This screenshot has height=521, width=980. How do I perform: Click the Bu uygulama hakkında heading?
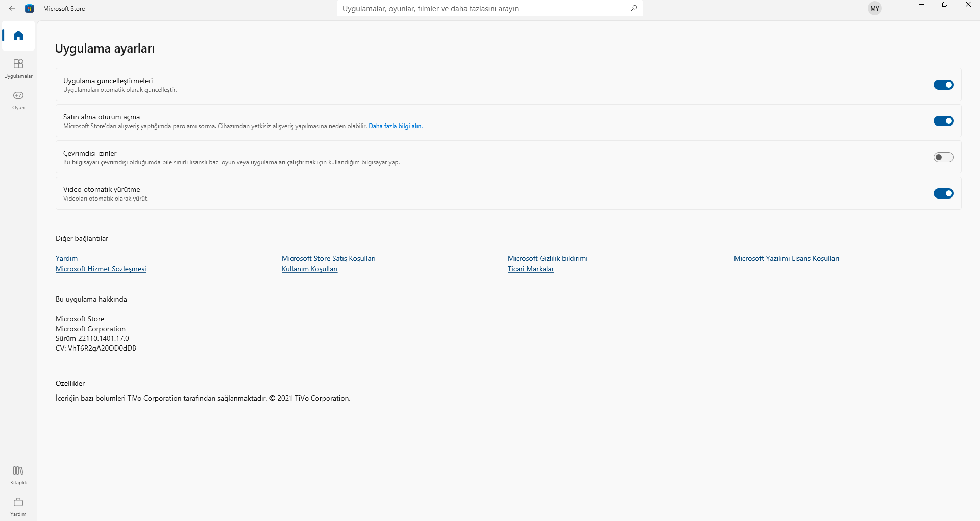click(x=91, y=299)
